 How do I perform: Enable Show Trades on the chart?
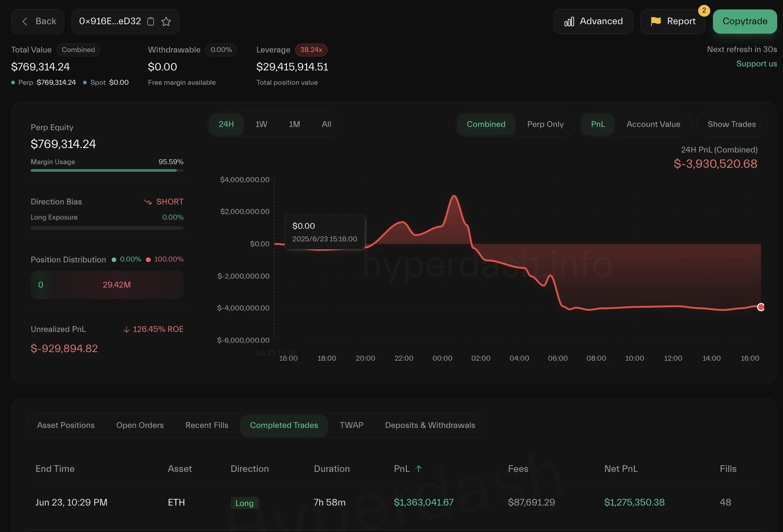point(731,124)
